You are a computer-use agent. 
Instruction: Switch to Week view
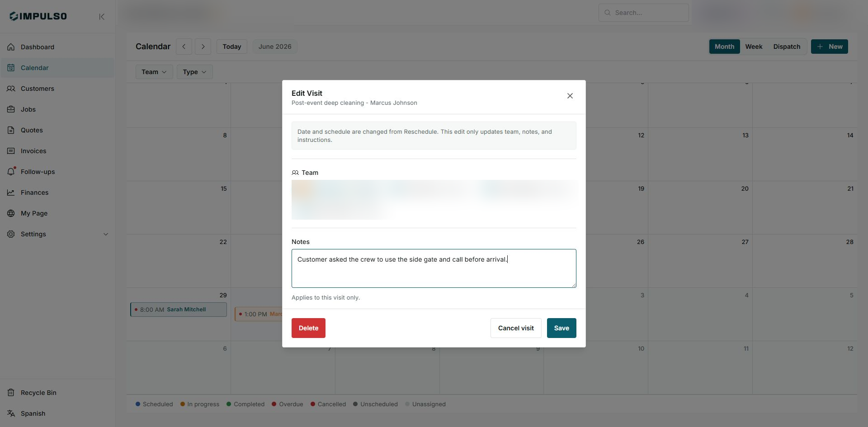click(754, 47)
